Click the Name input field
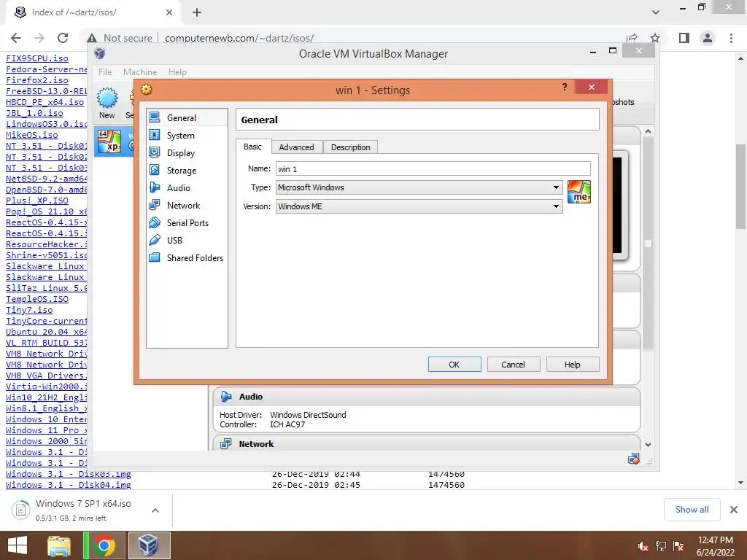Viewport: 747px width, 560px height. (x=433, y=168)
